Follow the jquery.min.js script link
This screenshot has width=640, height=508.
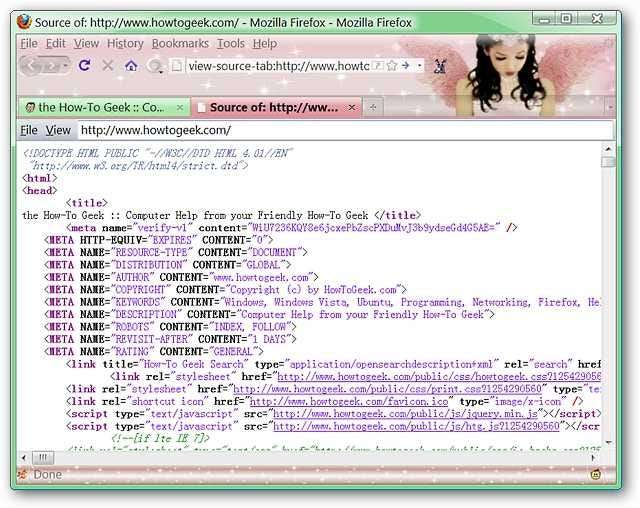pos(405,414)
